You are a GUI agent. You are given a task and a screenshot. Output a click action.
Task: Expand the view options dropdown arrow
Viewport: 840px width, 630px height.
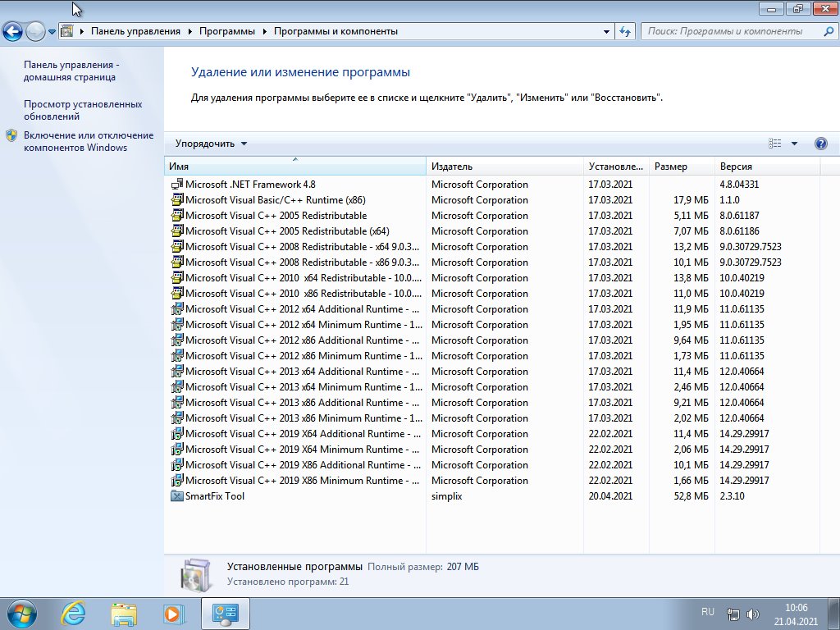point(794,144)
